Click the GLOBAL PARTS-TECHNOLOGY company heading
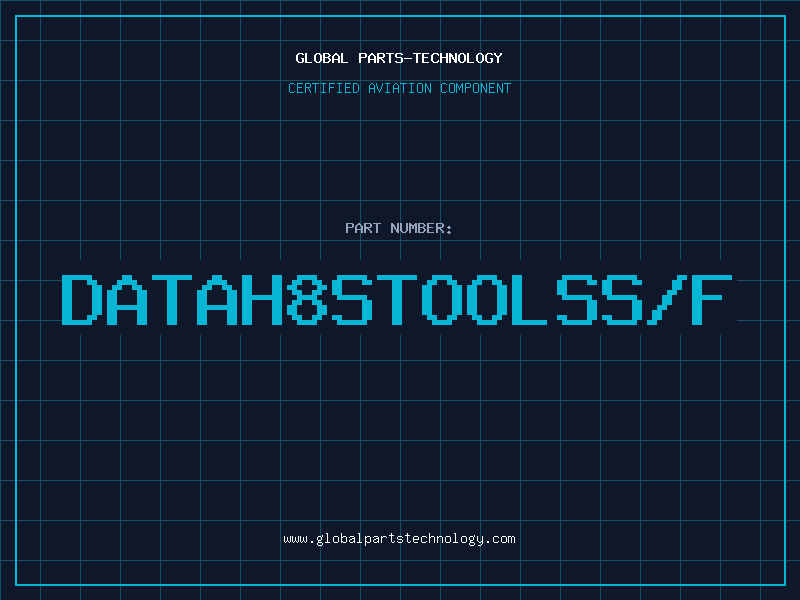This screenshot has width=800, height=600. click(x=399, y=58)
